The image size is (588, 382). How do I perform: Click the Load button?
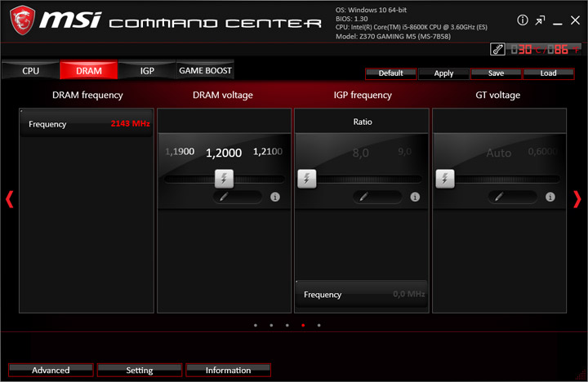[548, 73]
